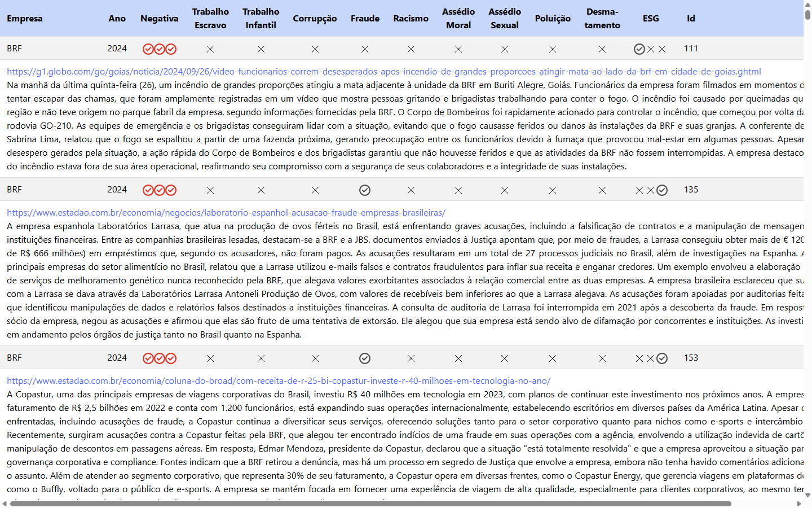This screenshot has height=508, width=812.
Task: Click the Racismo column header
Action: (x=411, y=19)
